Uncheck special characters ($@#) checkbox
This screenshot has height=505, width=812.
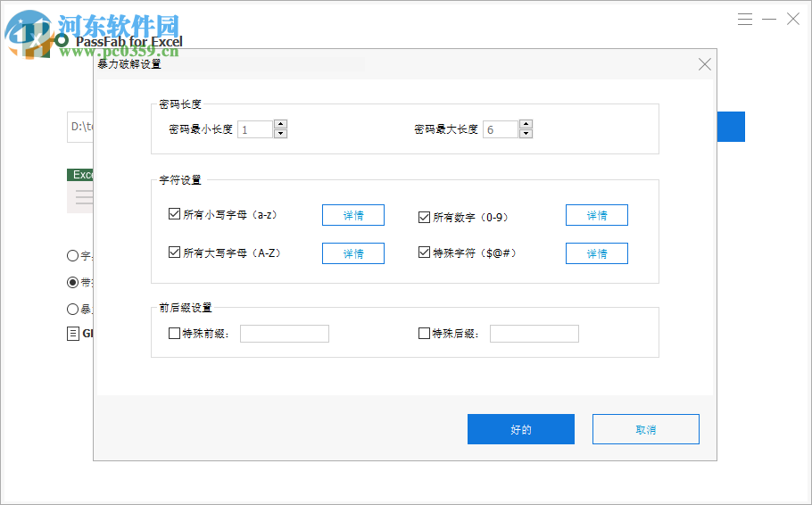pyautogui.click(x=424, y=252)
